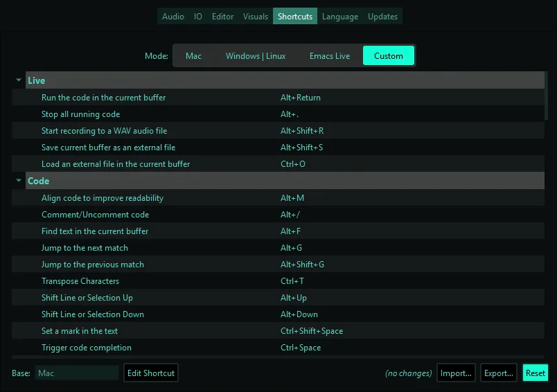Click the shortcuts list vertical scrollbar
This screenshot has height=392, width=557.
click(x=547, y=96)
